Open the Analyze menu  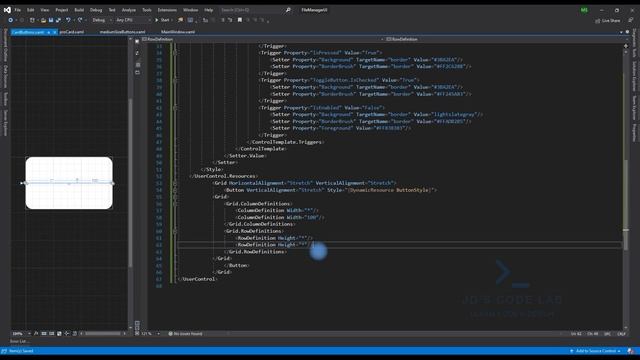pyautogui.click(x=129, y=10)
